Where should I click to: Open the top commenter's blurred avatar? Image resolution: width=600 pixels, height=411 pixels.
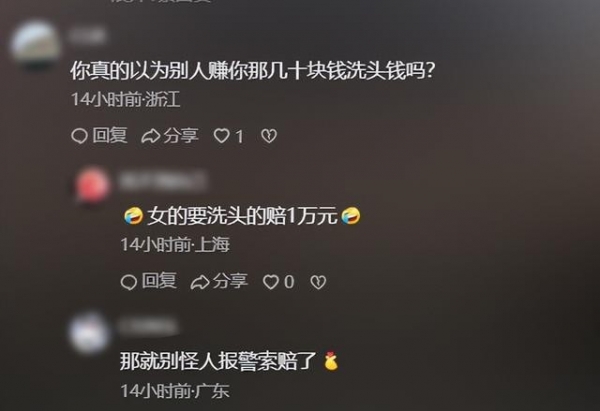click(x=35, y=45)
